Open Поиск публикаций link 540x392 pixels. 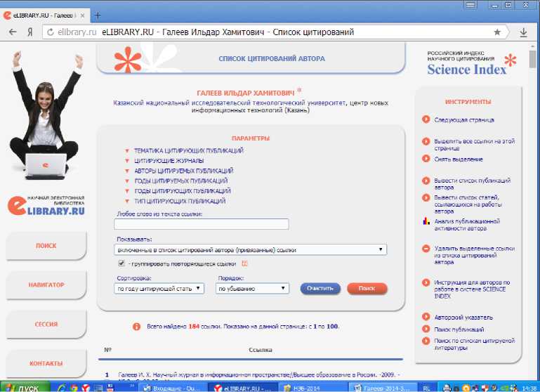coord(459,329)
